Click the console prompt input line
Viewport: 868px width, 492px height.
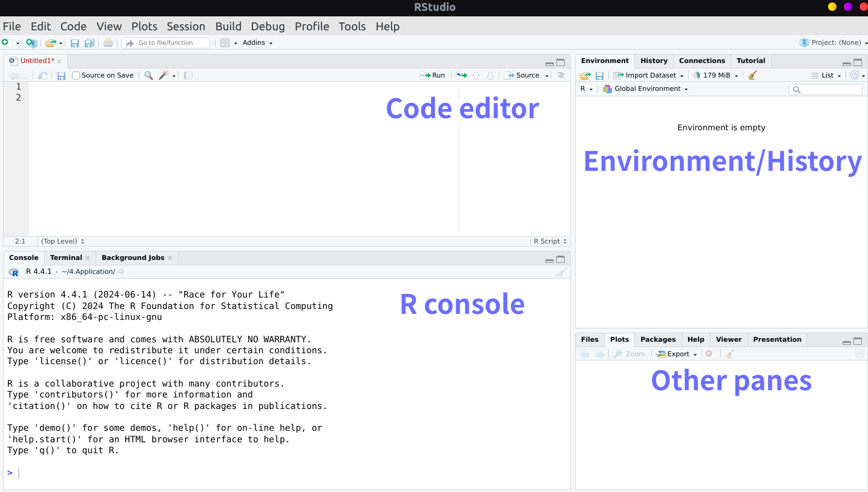pyautogui.click(x=287, y=473)
